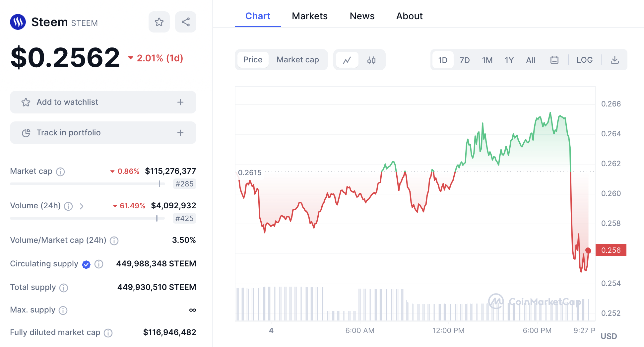Click Circulating supply verified badge
The image size is (644, 347).
86,264
